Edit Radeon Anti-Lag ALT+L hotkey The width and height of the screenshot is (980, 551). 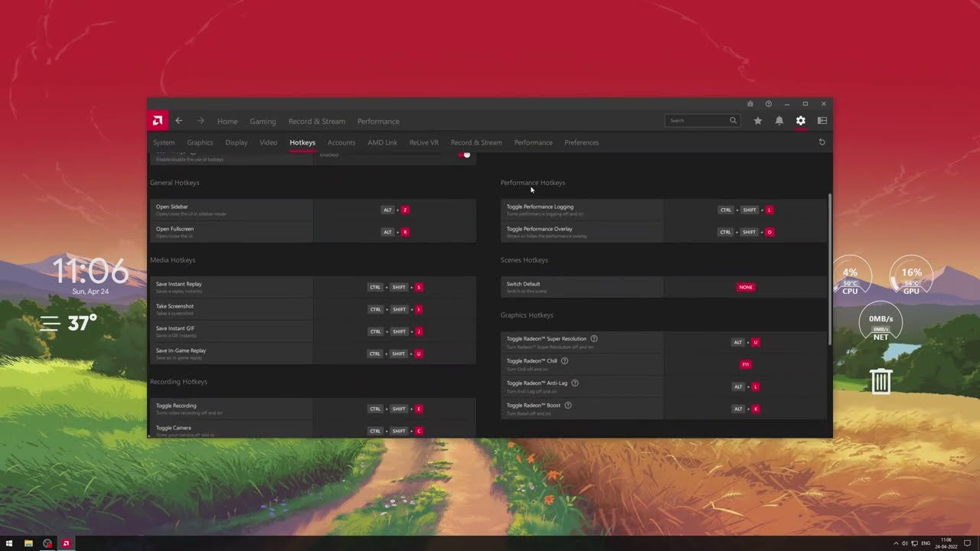pos(746,386)
